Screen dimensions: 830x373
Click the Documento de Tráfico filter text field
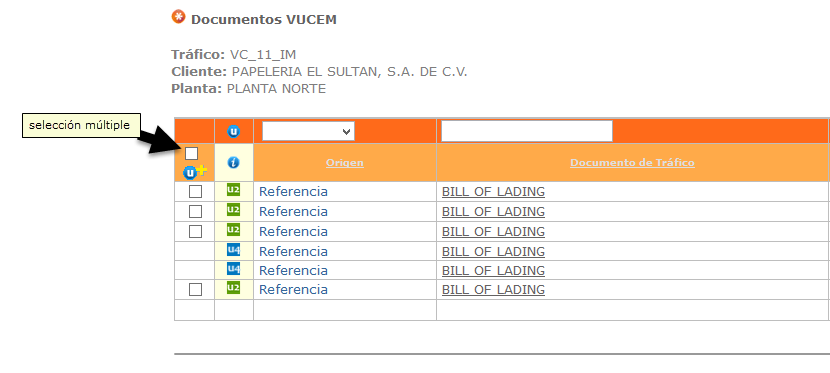[x=527, y=131]
